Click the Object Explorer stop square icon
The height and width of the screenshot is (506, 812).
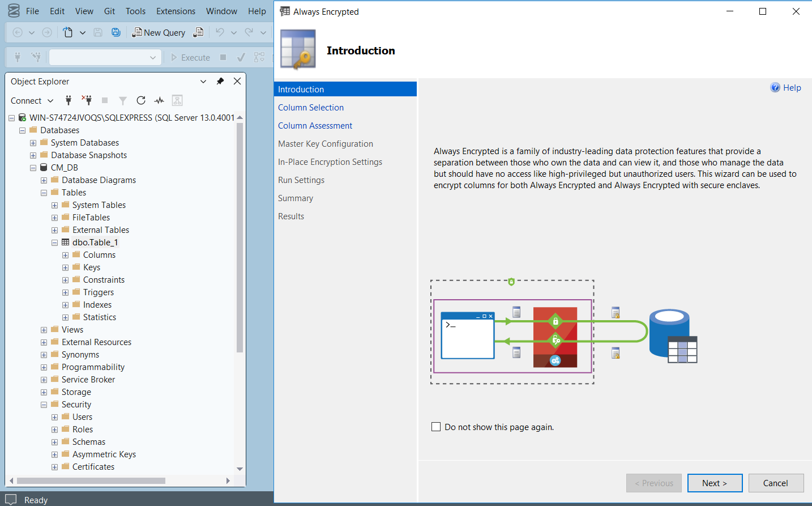click(105, 100)
